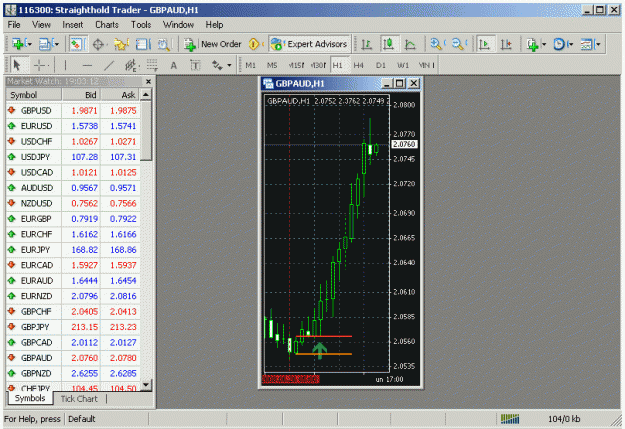Select the Text 'A' tool
Screen dimensions: 625x429
173,65
